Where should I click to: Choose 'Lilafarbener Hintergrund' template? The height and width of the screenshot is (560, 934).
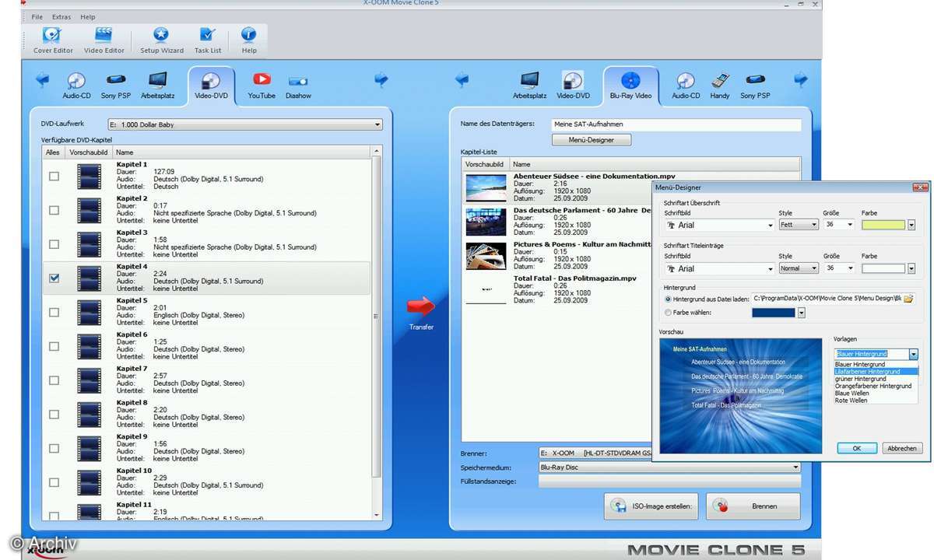tap(876, 372)
